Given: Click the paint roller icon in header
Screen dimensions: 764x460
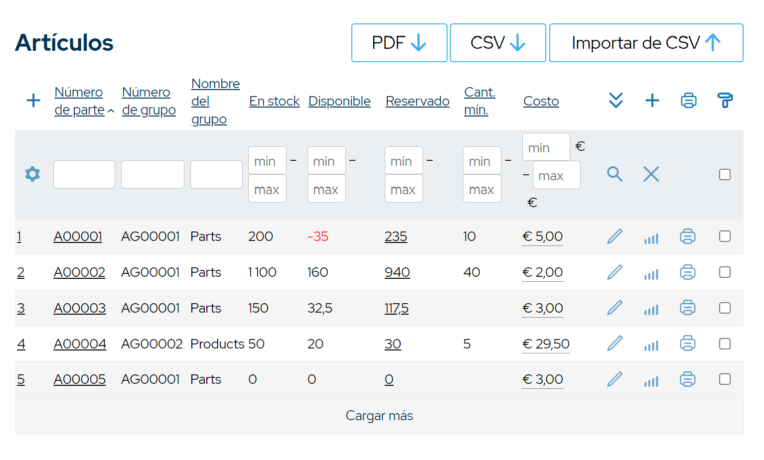Looking at the screenshot, I should tap(725, 100).
